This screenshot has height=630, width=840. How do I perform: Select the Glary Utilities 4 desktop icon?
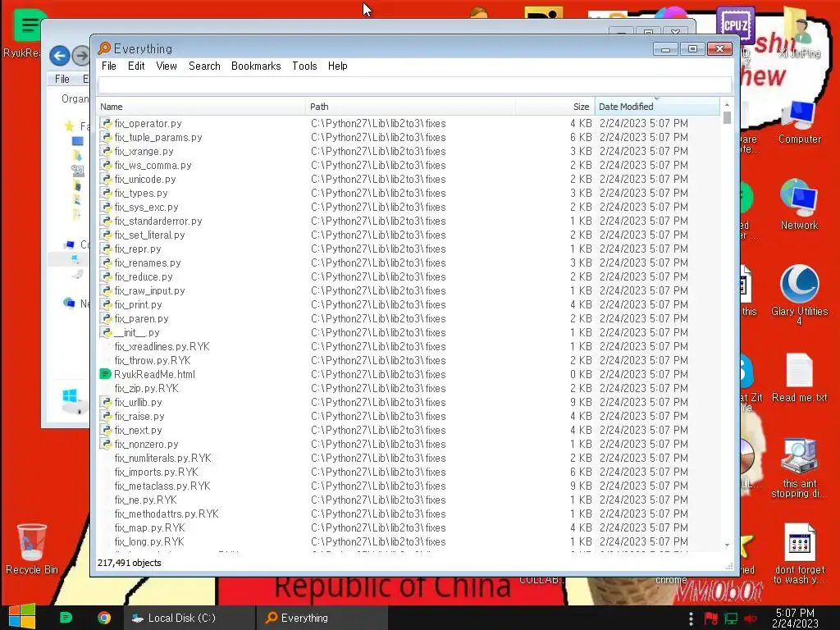799,294
